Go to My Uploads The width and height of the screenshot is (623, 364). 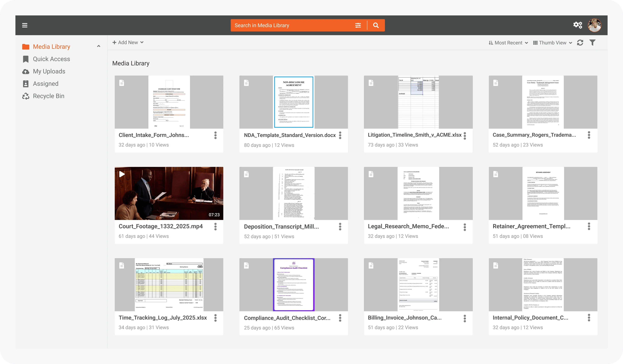click(49, 71)
